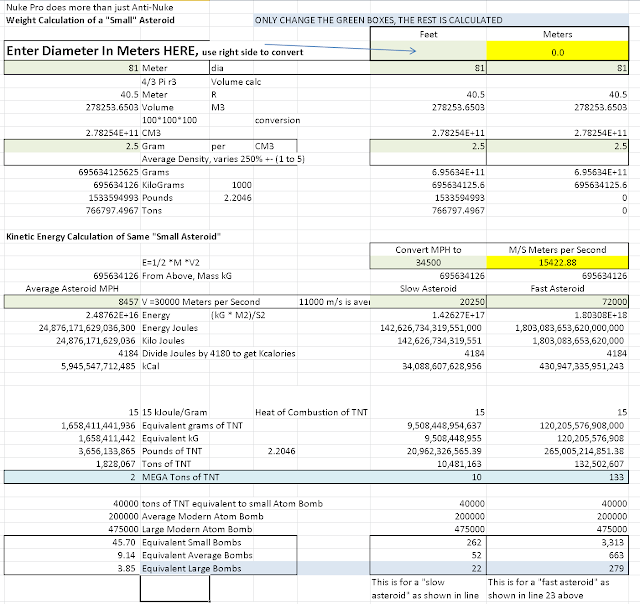
Task: Click 'tons of TNT equivalent to small Atom Bomb'
Action: pos(232,503)
